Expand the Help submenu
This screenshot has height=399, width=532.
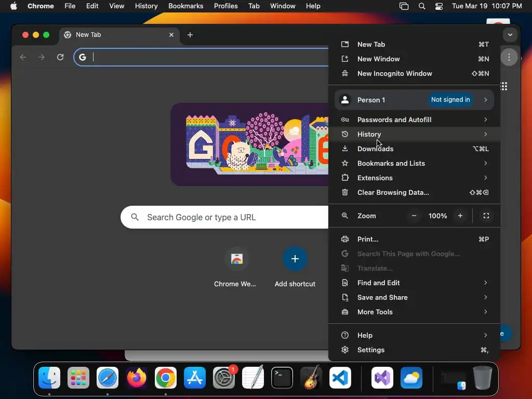coord(414,336)
